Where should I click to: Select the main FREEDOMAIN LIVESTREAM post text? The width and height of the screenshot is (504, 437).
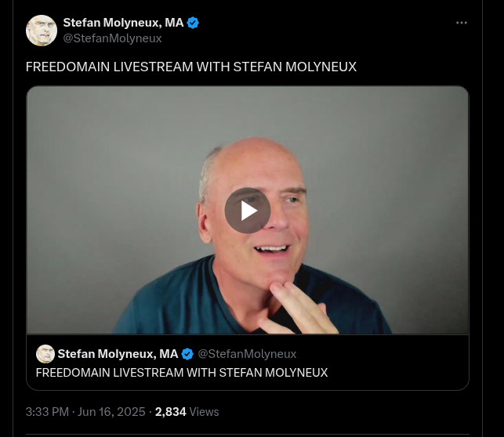pos(191,67)
